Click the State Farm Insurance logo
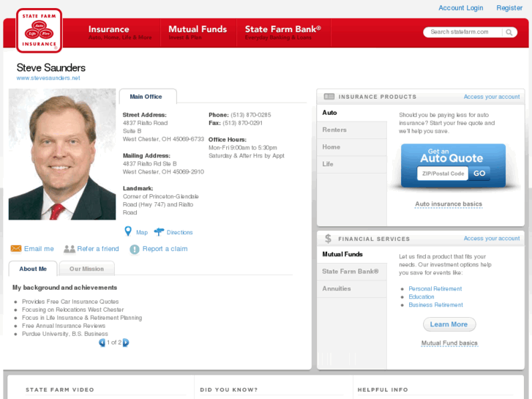The width and height of the screenshot is (532, 399). [x=39, y=31]
